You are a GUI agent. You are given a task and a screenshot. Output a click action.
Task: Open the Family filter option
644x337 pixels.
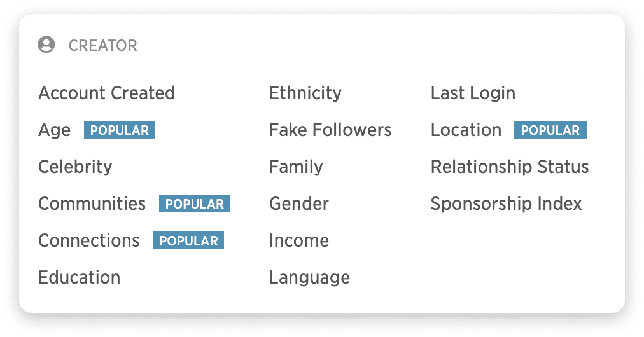tap(296, 167)
